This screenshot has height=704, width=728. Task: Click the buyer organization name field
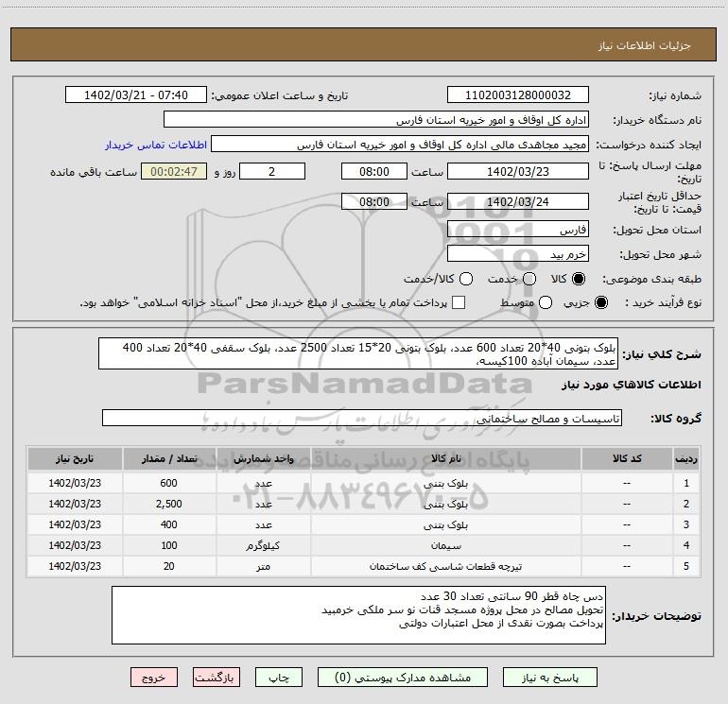[x=376, y=120]
